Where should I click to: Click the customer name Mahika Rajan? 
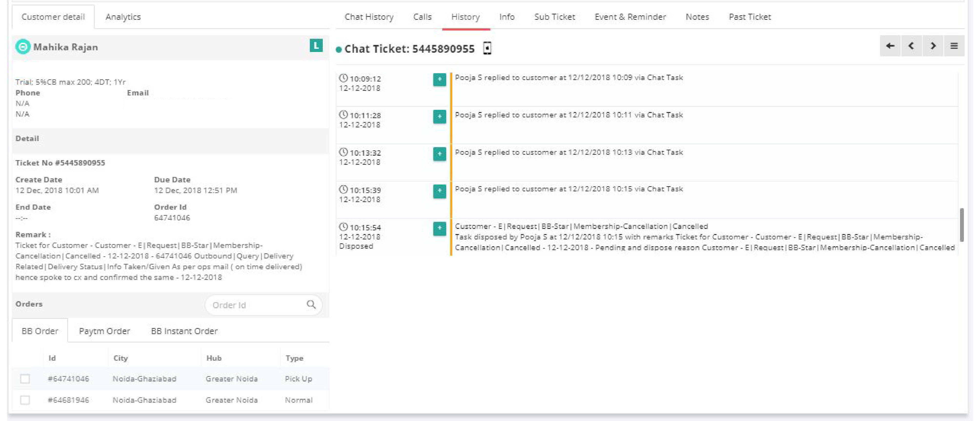pyautogui.click(x=65, y=47)
